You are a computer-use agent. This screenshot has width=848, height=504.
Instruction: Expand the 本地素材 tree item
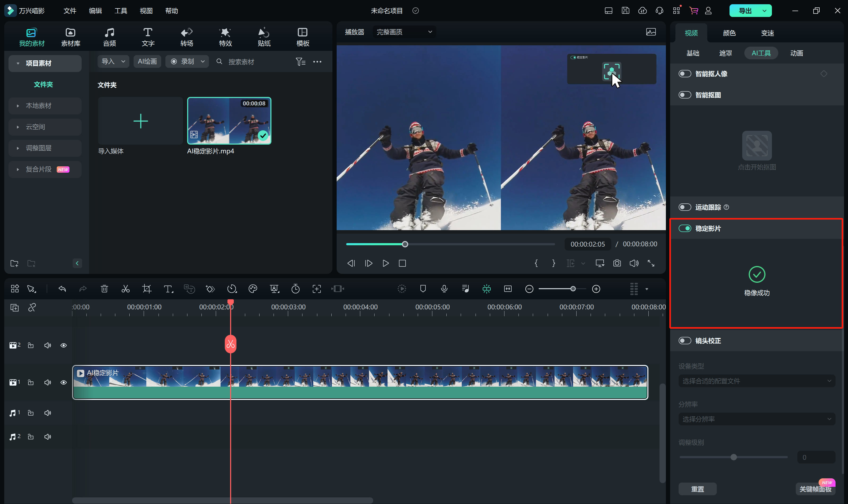pos(18,106)
